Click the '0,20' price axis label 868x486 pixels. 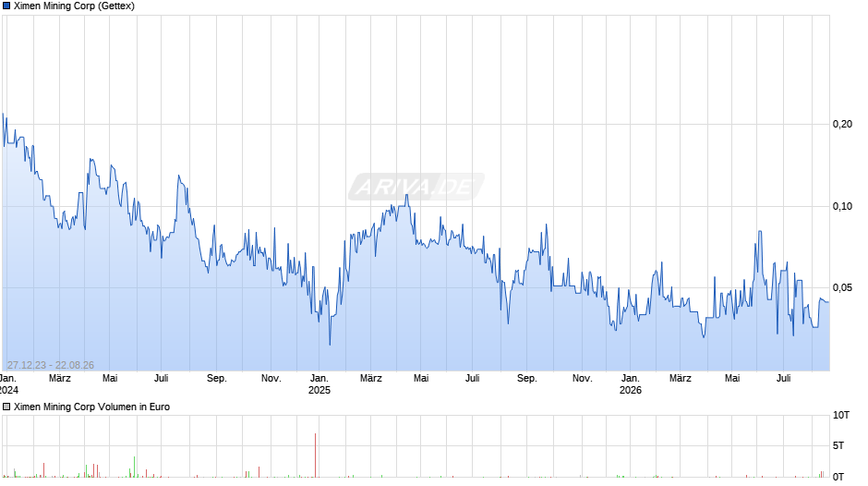coord(842,124)
